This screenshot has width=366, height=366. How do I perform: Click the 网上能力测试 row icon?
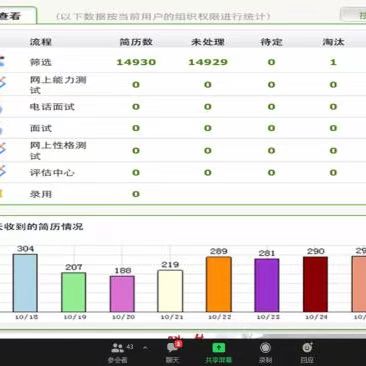click(3, 83)
